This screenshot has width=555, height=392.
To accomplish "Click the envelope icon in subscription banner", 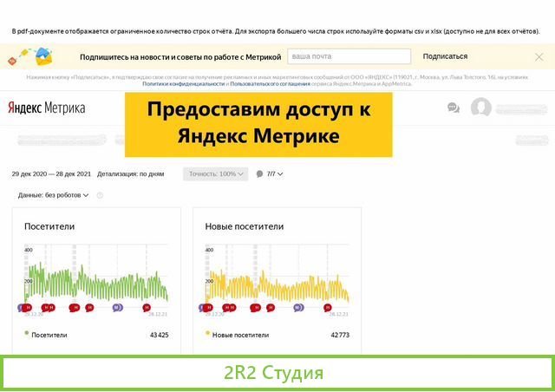I will [44, 56].
